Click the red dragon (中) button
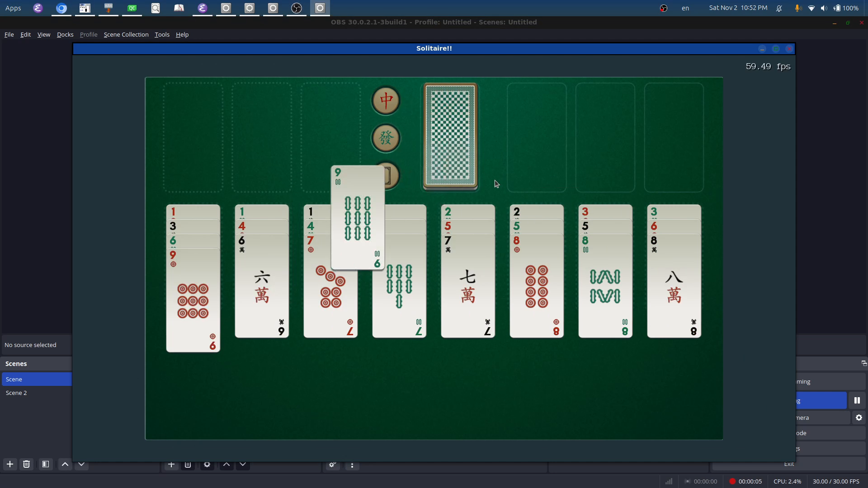 [x=386, y=100]
